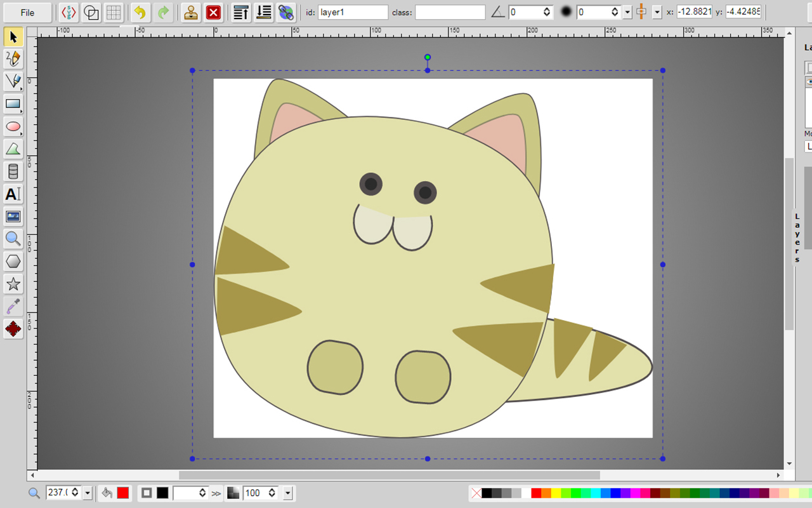This screenshot has width=812, height=508.
Task: Select the Pencil freehand tool
Action: tap(13, 59)
